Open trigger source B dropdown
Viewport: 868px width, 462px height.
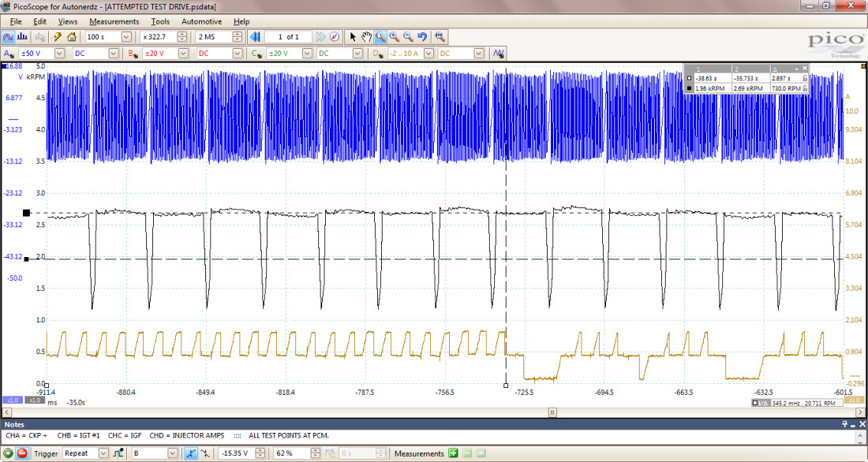[x=172, y=453]
